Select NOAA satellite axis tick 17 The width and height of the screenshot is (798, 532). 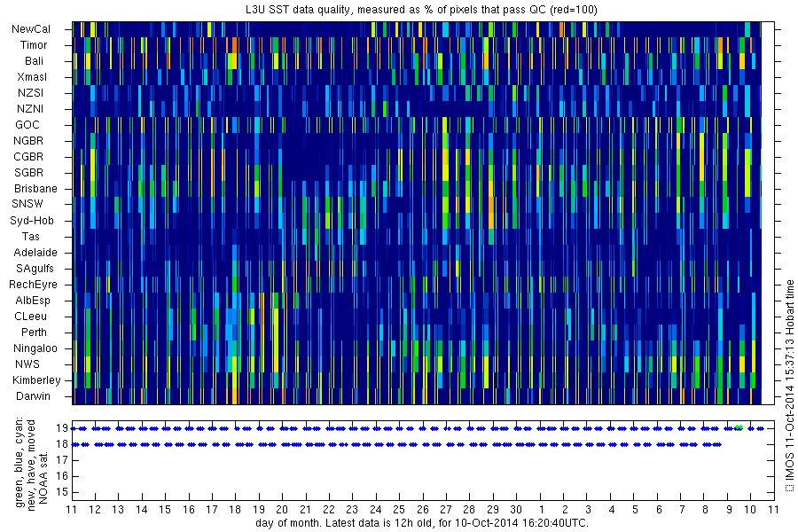[62, 460]
